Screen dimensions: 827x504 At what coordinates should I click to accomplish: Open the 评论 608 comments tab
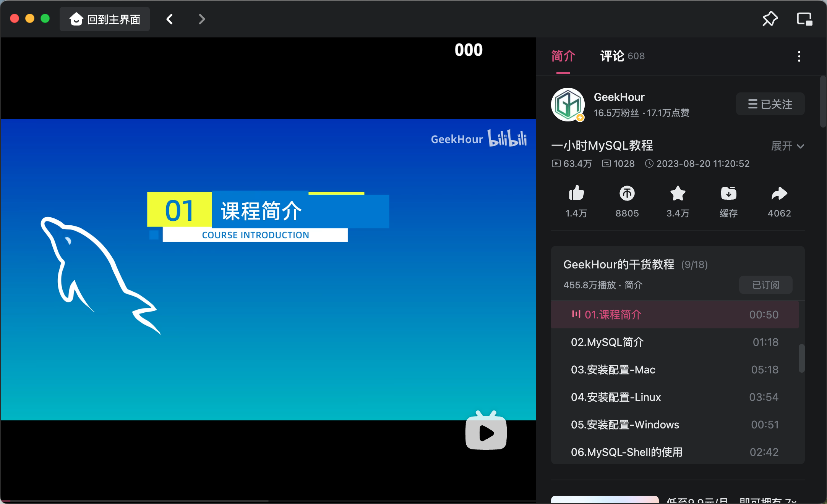[622, 56]
